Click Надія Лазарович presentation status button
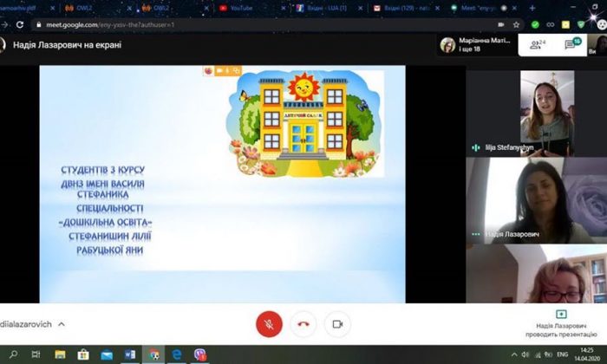 [561, 320]
